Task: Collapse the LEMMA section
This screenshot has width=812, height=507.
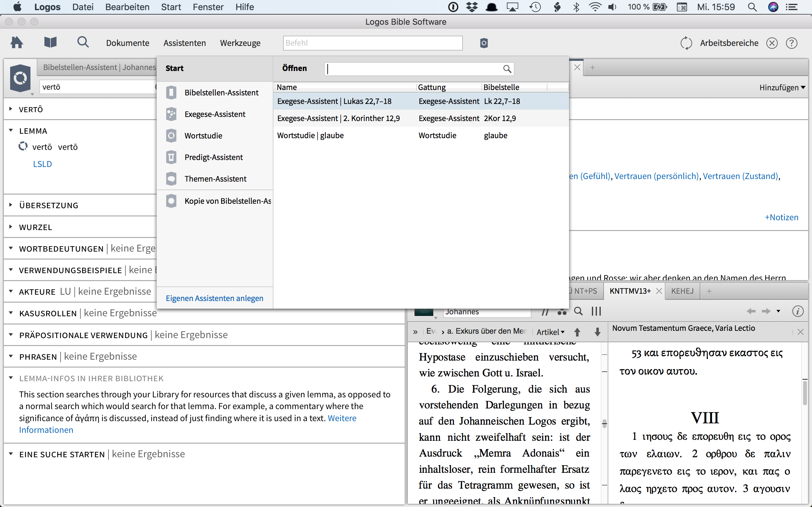Action: click(x=11, y=131)
